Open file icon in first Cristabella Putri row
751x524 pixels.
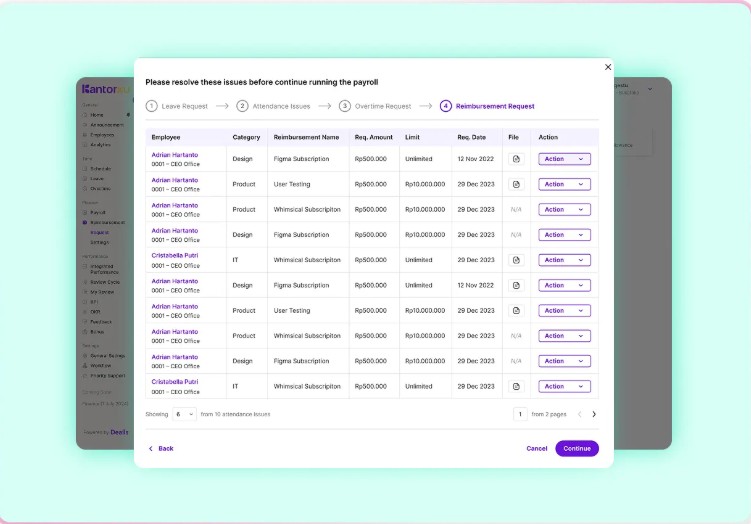coord(516,260)
